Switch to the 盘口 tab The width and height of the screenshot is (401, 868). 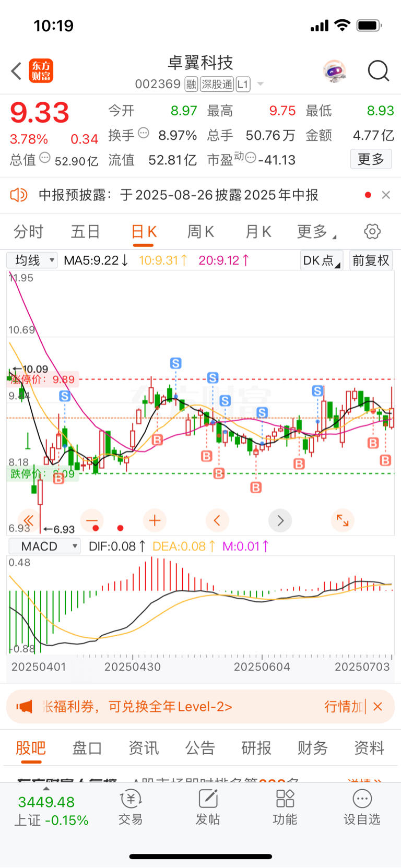pyautogui.click(x=87, y=748)
